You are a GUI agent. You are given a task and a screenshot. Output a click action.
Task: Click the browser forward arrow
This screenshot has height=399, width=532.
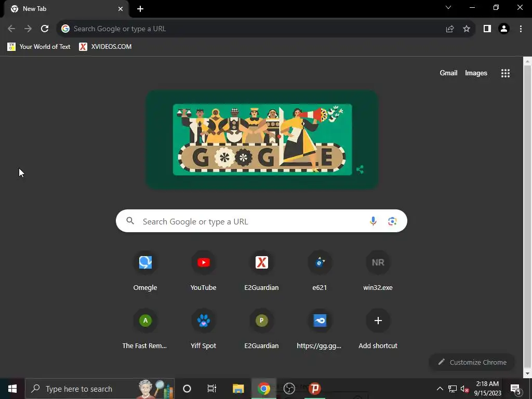(x=28, y=29)
